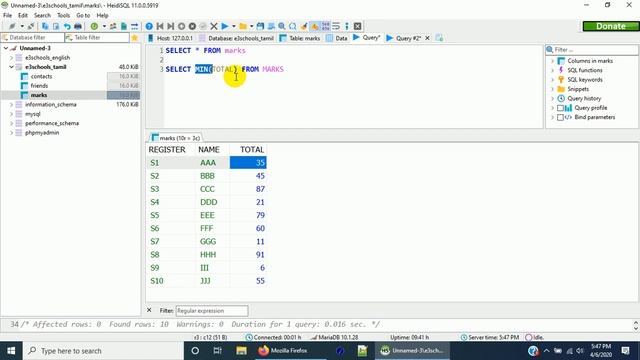Open the User manager icon
Image resolution: width=640 pixels, height=360 pixels.
pos(113,26)
